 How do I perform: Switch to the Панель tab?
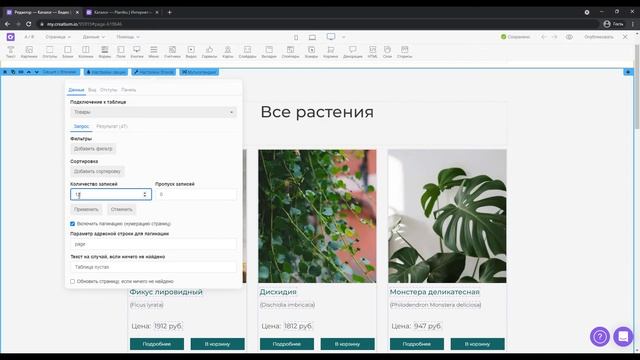(x=129, y=90)
